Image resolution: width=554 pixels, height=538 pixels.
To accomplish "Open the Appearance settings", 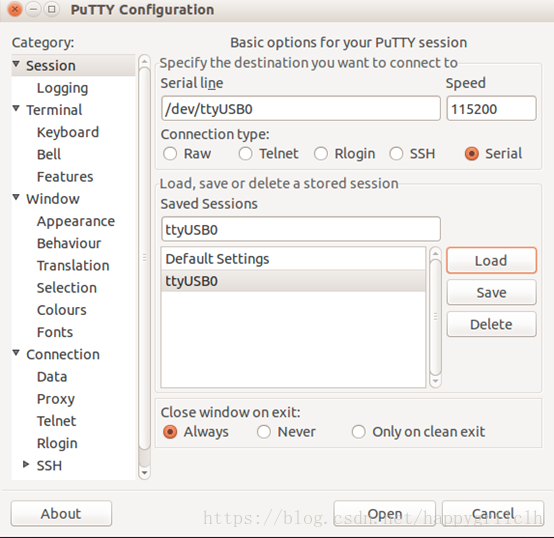I will tap(76, 221).
